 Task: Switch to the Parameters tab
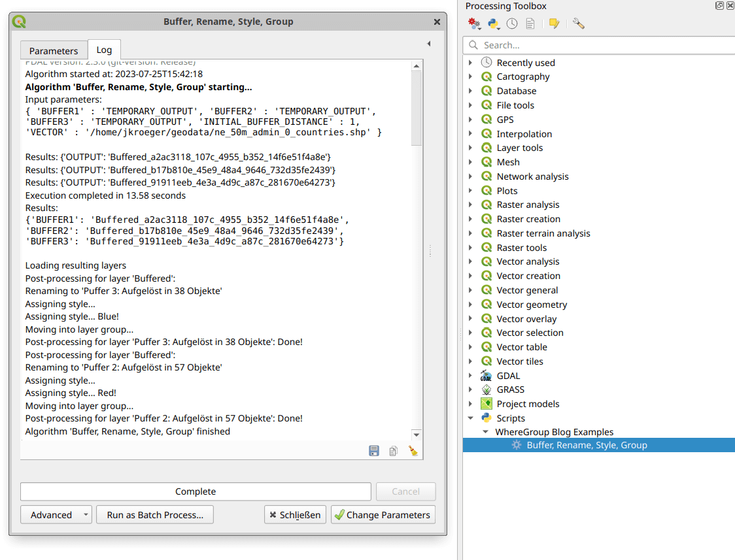pyautogui.click(x=54, y=50)
